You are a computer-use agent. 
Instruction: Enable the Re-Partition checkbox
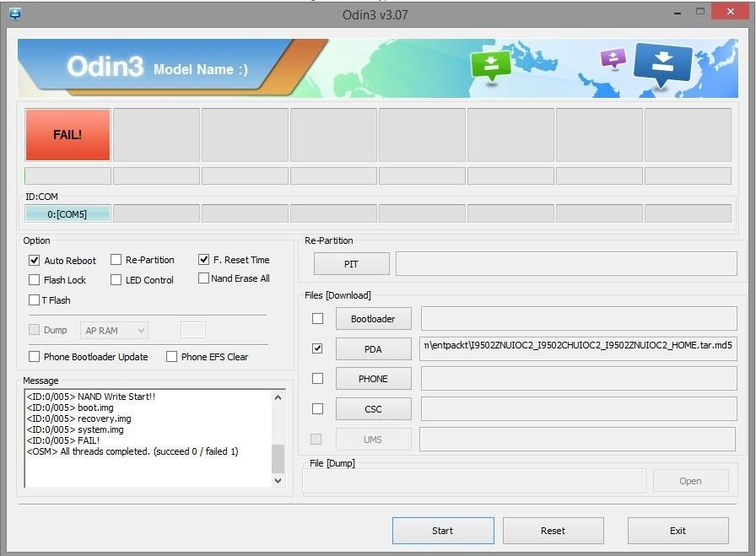point(116,260)
